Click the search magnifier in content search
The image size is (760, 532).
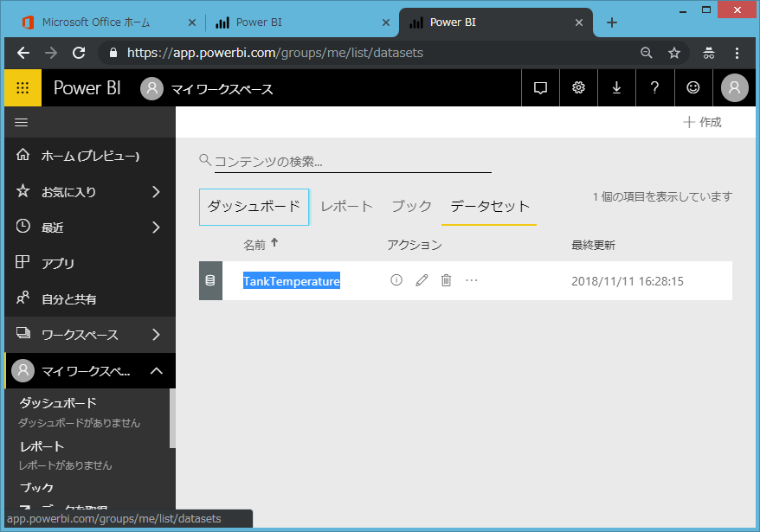[x=205, y=160]
